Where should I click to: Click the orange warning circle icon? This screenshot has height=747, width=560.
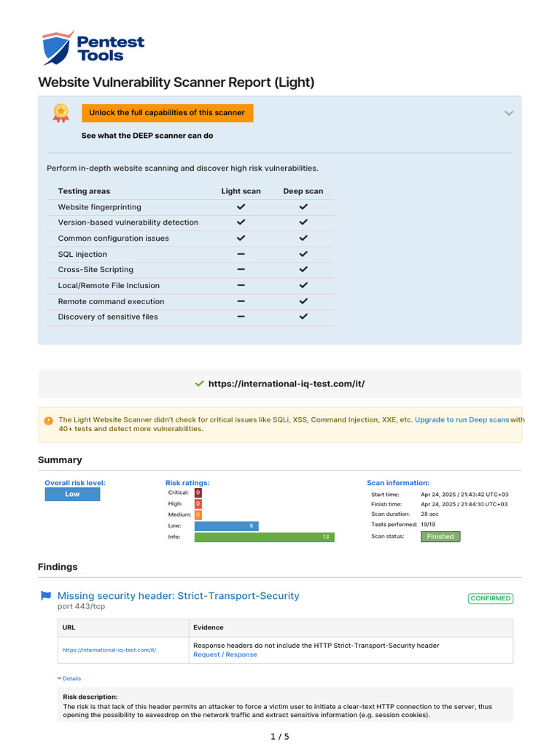[48, 420]
